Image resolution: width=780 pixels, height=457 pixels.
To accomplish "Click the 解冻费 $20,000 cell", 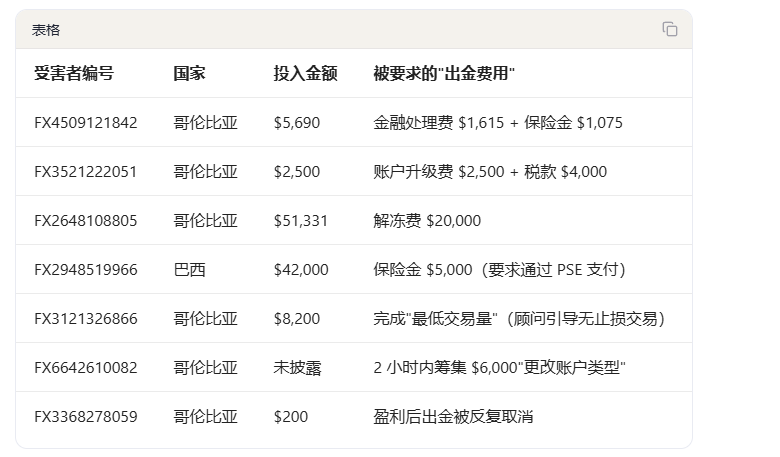I will [427, 221].
